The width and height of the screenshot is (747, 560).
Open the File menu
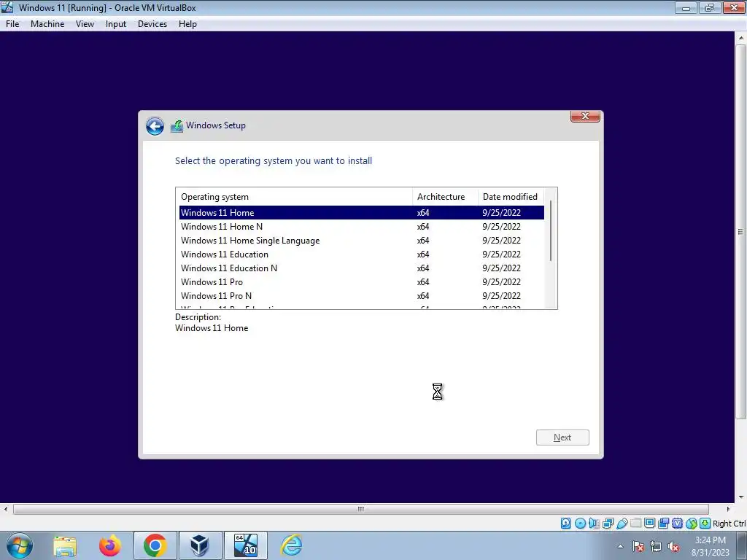point(12,24)
